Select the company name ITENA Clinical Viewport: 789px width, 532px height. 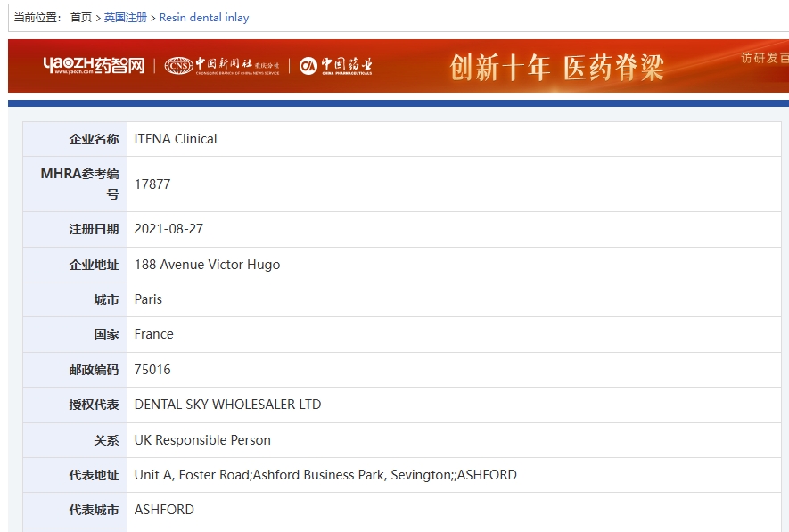(x=176, y=139)
